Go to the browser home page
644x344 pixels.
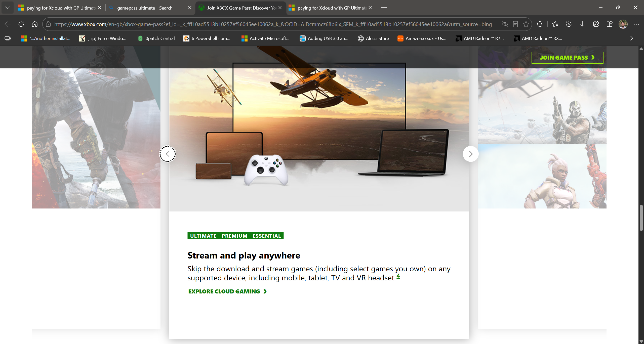coord(35,24)
